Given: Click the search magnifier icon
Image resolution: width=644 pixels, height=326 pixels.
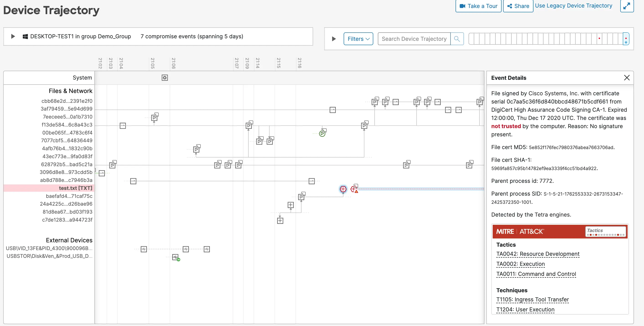Looking at the screenshot, I should [x=457, y=39].
